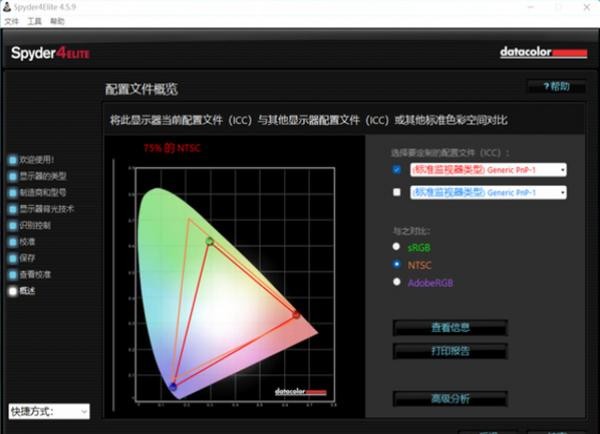The image size is (600, 434).
Task: Enable the second blue Generic PnP-1 profile checkbox
Action: click(397, 192)
